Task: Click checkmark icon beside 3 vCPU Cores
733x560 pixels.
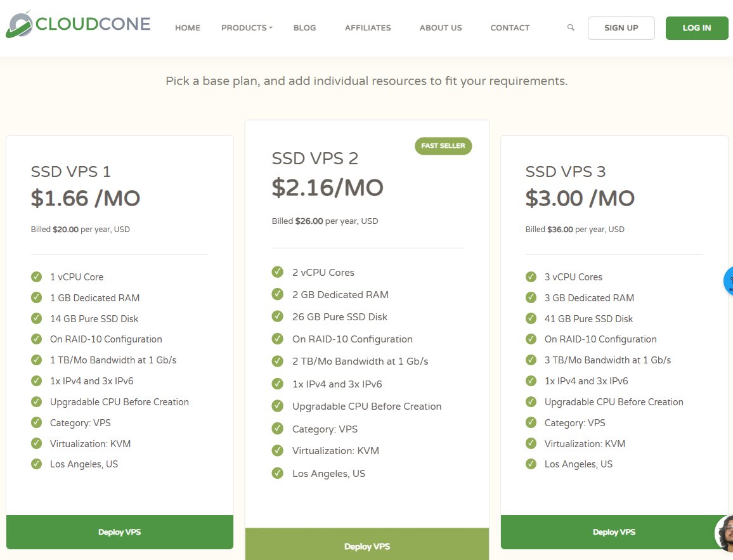Action: pos(531,277)
